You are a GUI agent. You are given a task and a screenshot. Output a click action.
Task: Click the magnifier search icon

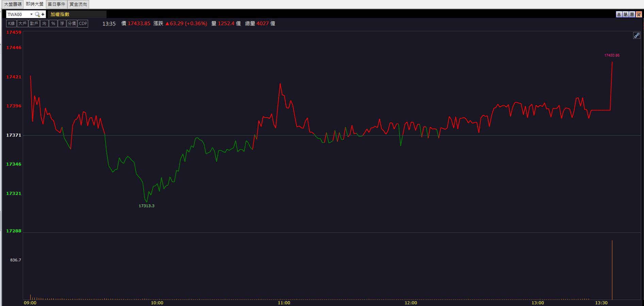point(37,14)
